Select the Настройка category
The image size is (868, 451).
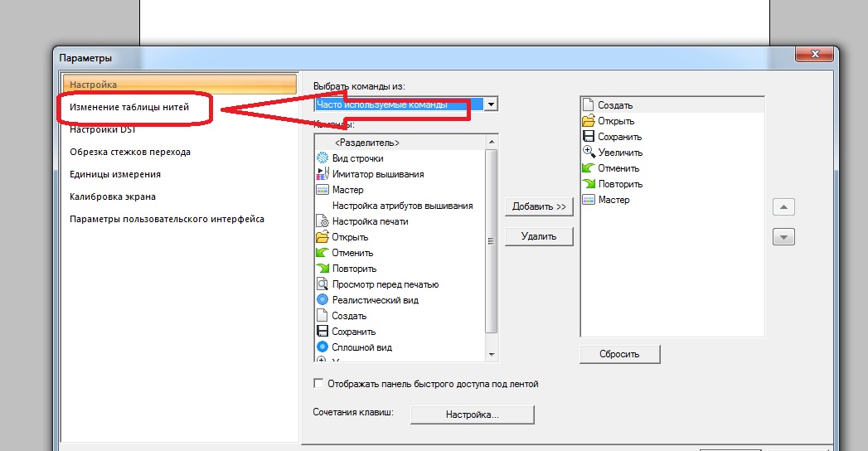[179, 84]
